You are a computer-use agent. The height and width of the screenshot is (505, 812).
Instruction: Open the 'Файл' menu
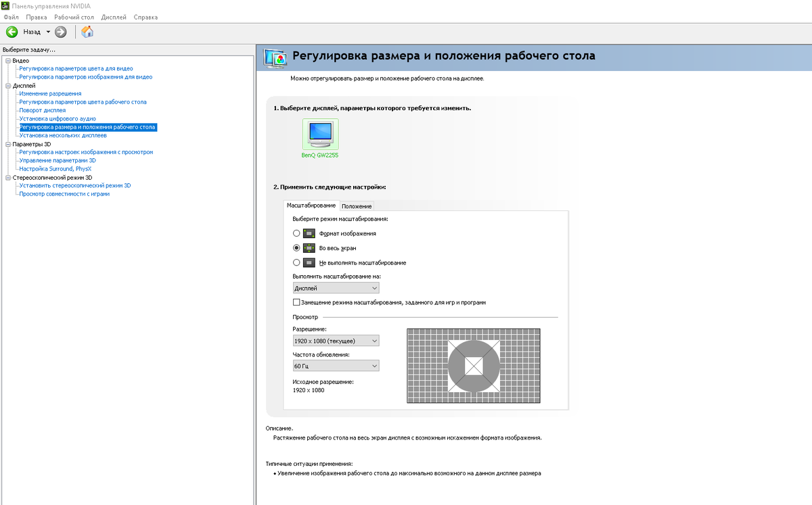[12, 17]
